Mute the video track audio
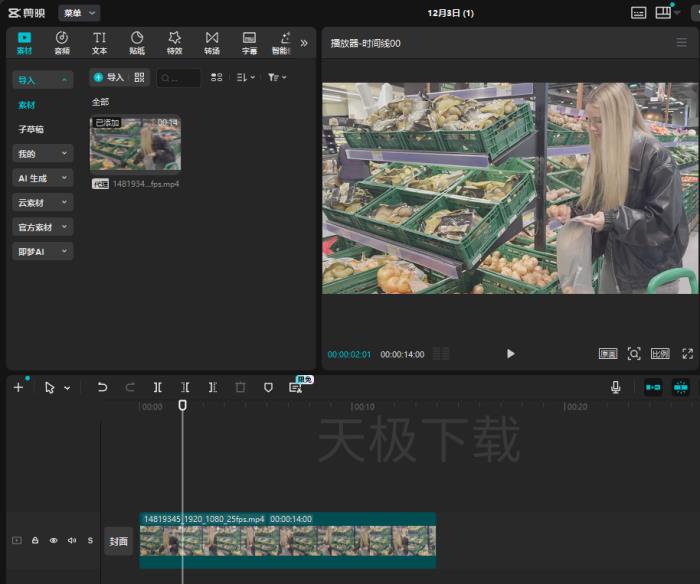The width and height of the screenshot is (700, 584). (x=71, y=540)
